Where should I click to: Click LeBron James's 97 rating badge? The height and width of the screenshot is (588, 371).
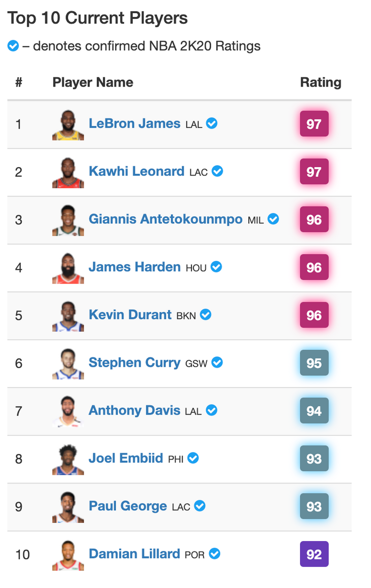point(314,124)
